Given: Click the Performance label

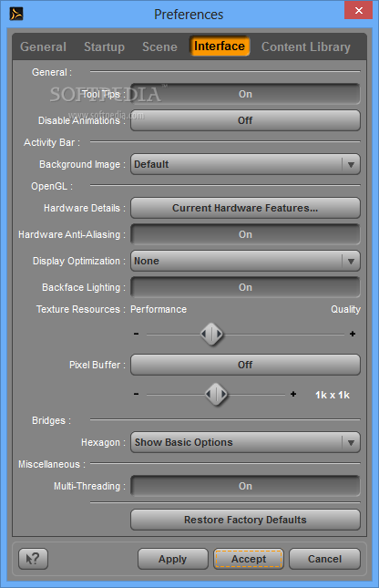Looking at the screenshot, I should [159, 309].
